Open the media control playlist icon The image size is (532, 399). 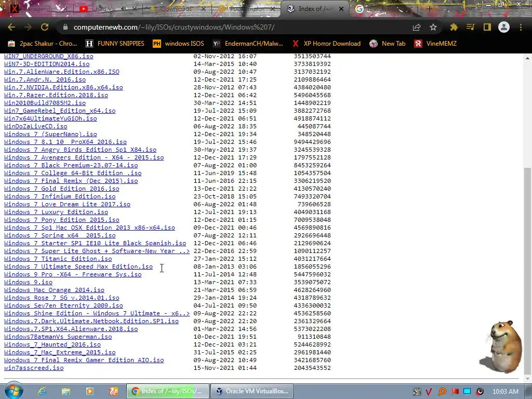coord(470,27)
